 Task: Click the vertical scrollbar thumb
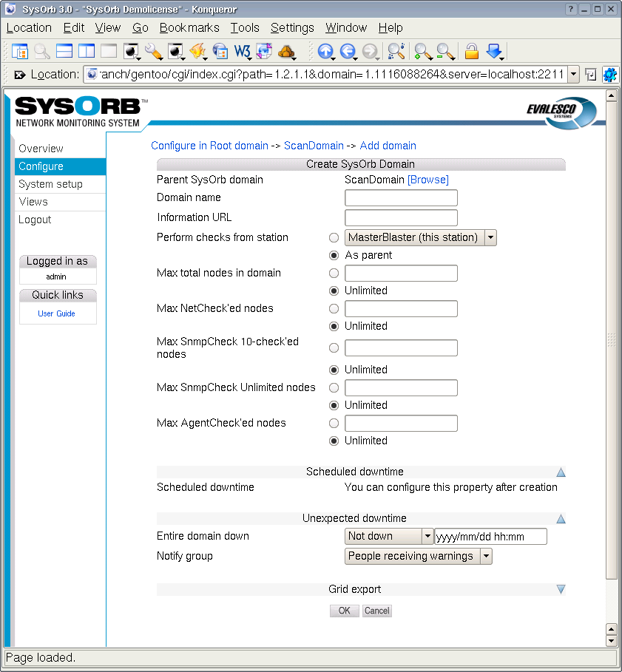[x=612, y=341]
